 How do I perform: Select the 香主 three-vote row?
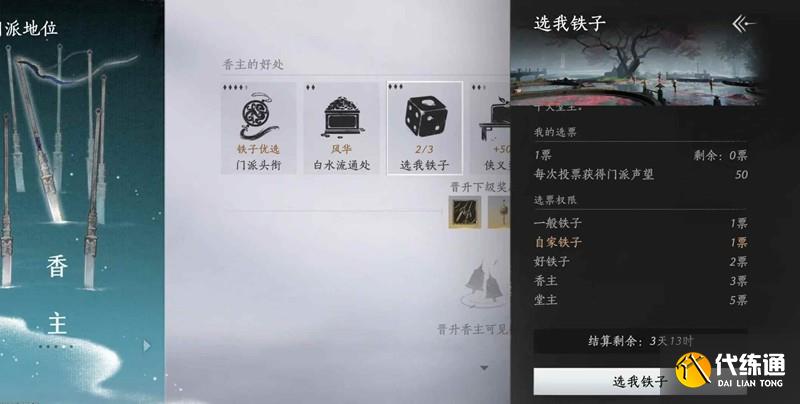[x=640, y=281]
